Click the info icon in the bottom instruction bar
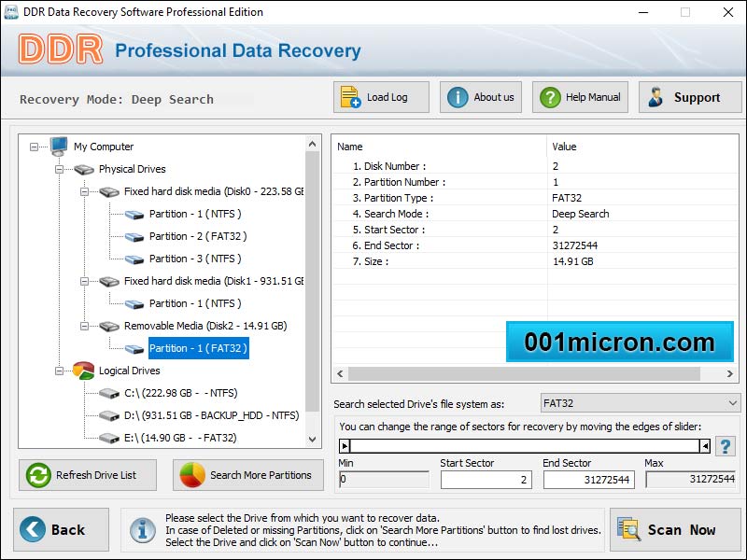747x560 pixels. coord(143,529)
